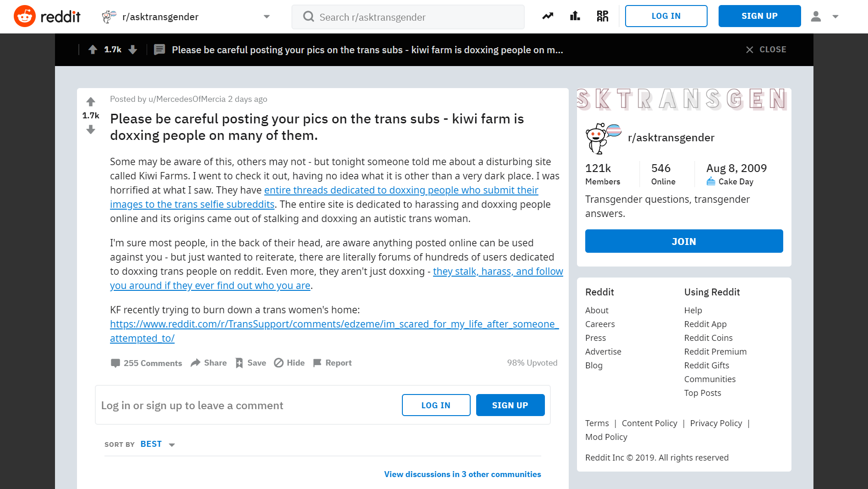Screen dimensions: 868x489
Task: Upvote using the black header bar arrow
Action: click(x=93, y=50)
